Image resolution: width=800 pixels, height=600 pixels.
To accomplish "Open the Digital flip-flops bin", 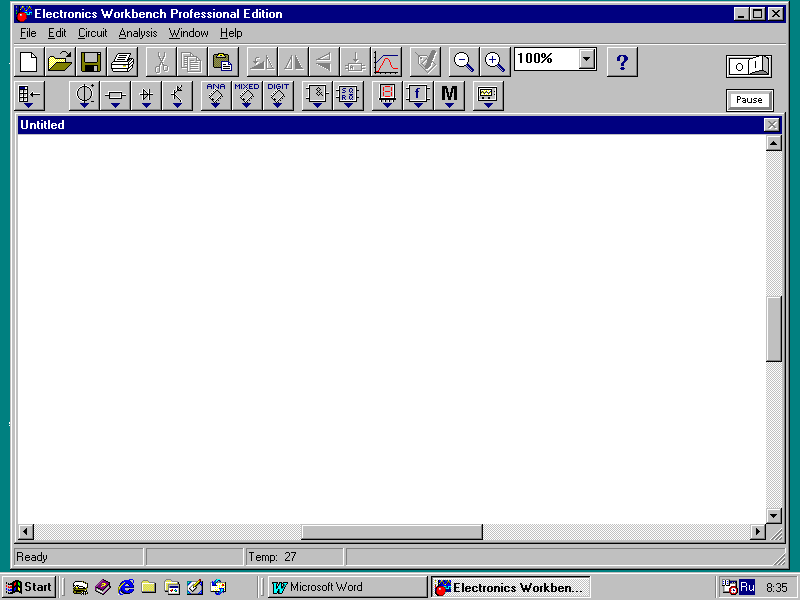I will (x=348, y=95).
